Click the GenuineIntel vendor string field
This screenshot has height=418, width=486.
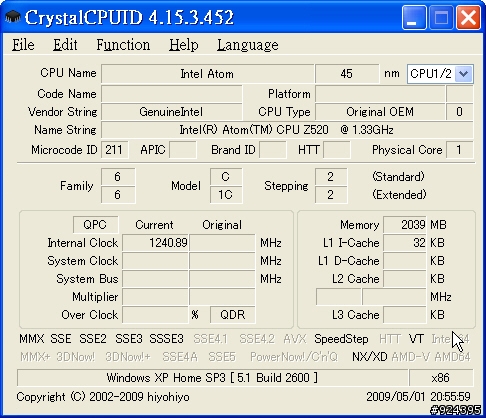coord(172,112)
